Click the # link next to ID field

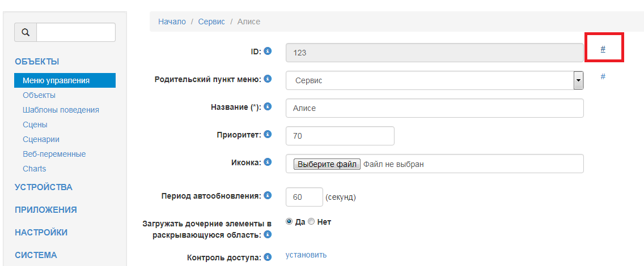(x=603, y=49)
